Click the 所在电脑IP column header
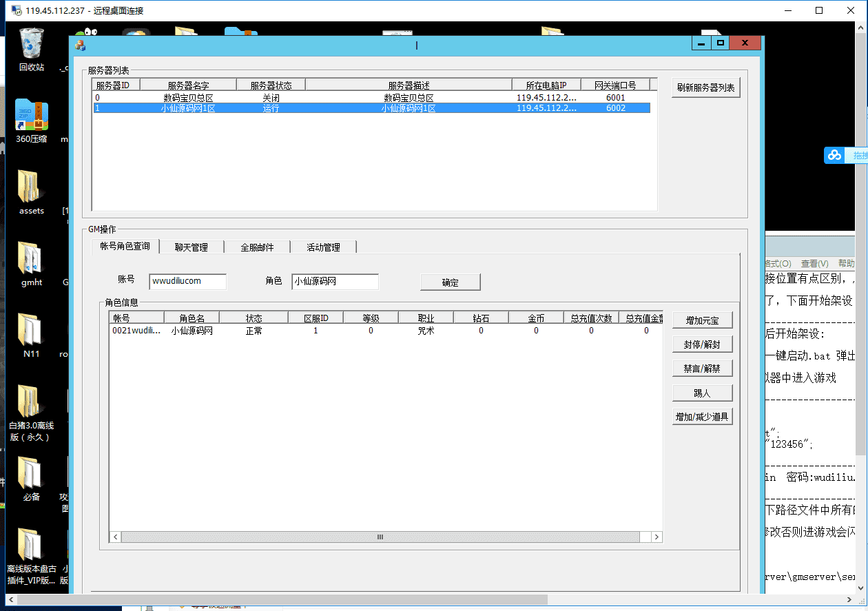This screenshot has width=868, height=611. 546,85
